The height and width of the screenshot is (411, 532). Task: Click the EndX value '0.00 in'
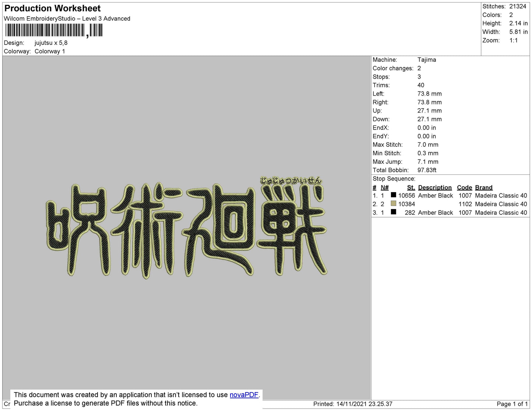pos(426,128)
